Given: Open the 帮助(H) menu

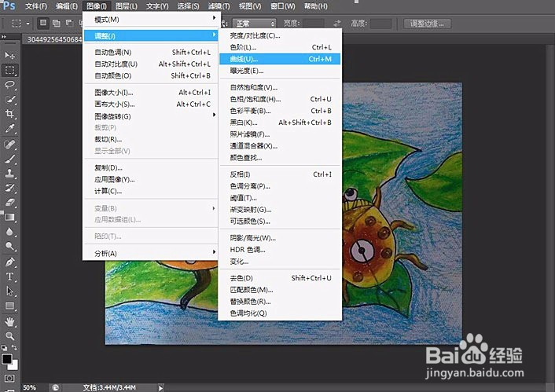Looking at the screenshot, I should click(x=316, y=6).
